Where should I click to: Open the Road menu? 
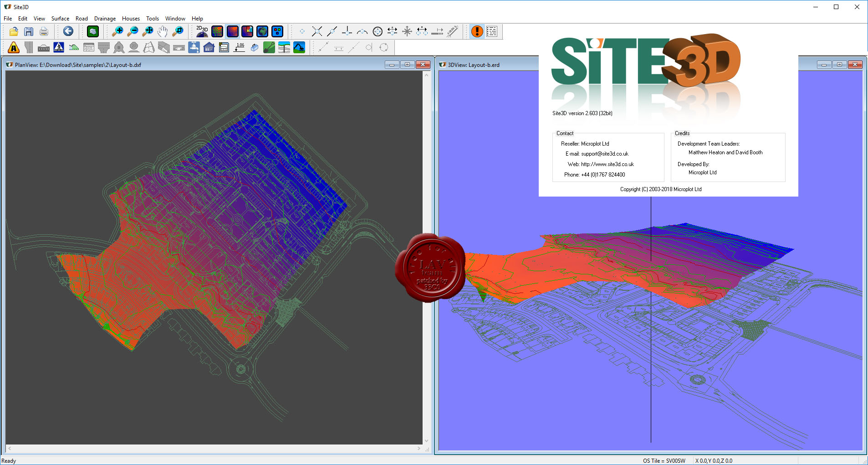tap(82, 19)
